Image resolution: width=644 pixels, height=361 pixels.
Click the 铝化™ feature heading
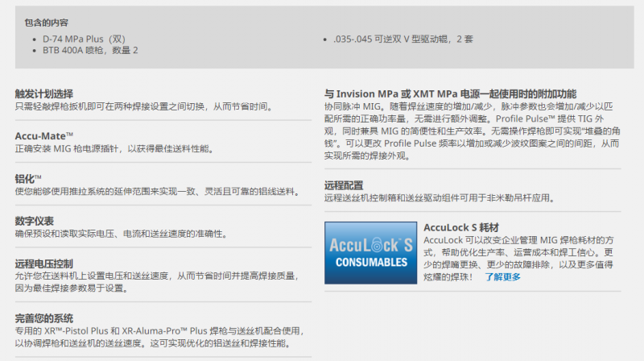pyautogui.click(x=28, y=179)
